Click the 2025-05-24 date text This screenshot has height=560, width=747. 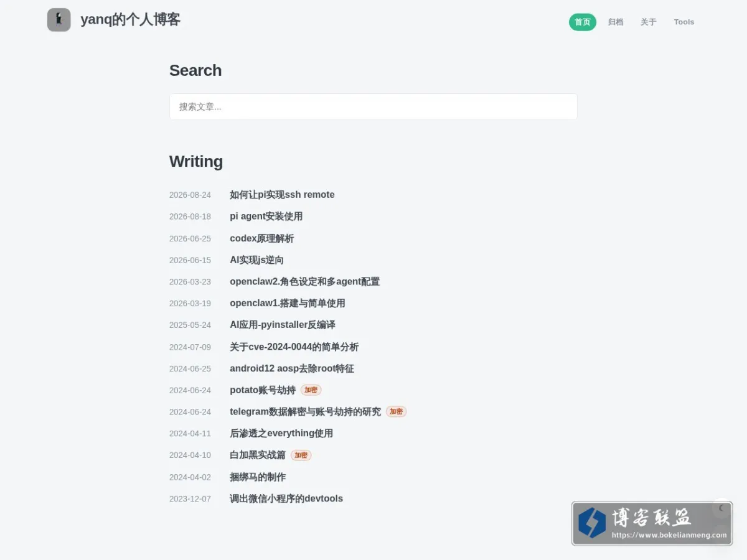pos(190,325)
